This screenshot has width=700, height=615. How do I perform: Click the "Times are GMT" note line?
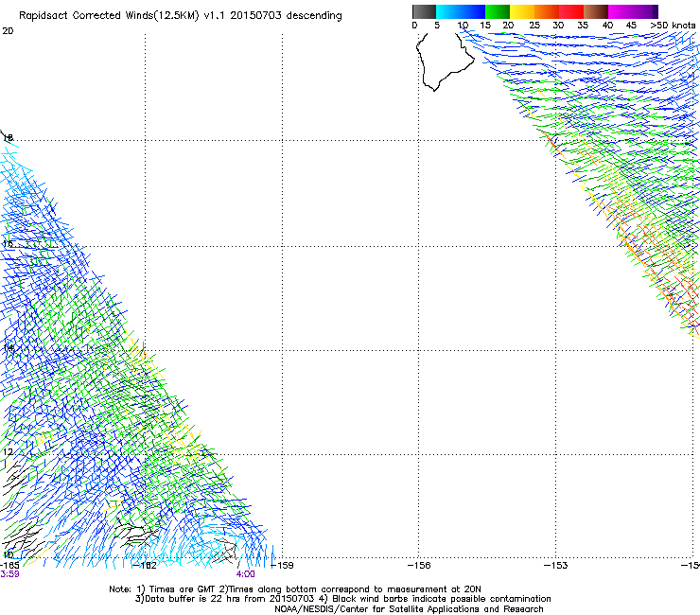[295, 589]
